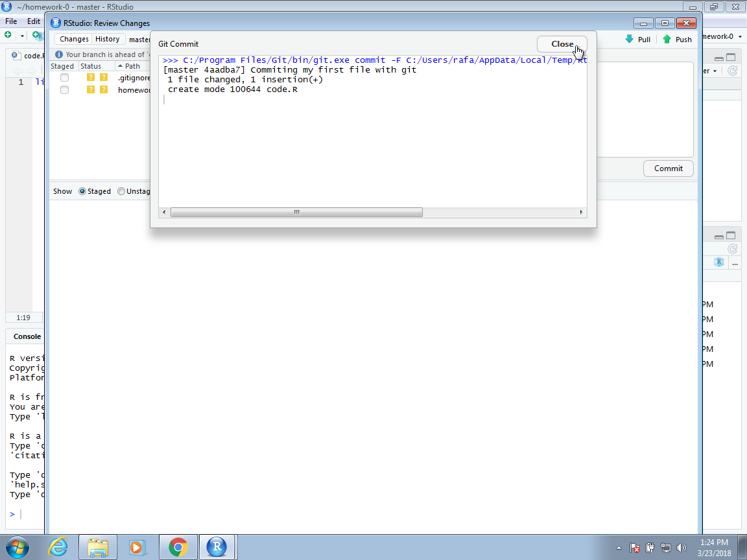Open the New File dropdown arrow
This screenshot has width=747, height=560.
click(22, 36)
